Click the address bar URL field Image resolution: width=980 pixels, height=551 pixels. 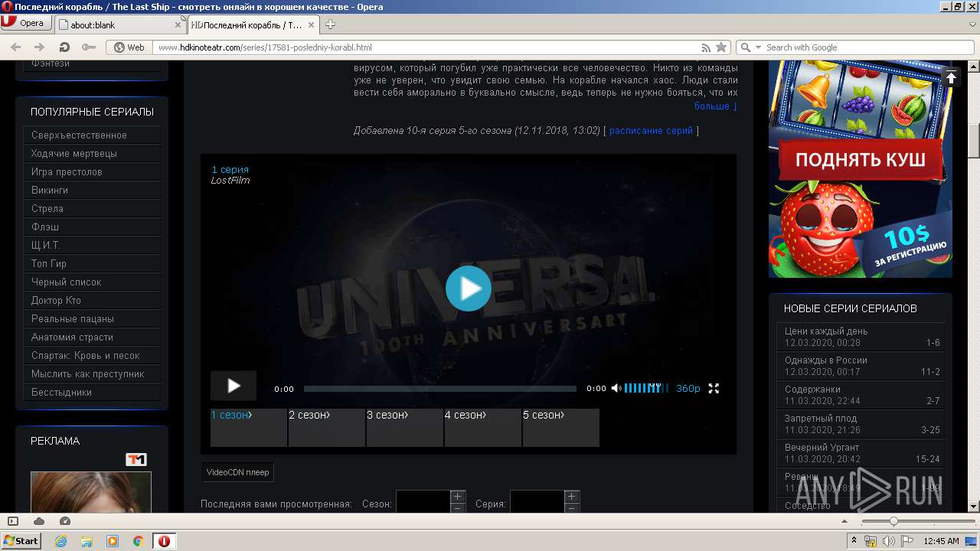pyautogui.click(x=427, y=47)
